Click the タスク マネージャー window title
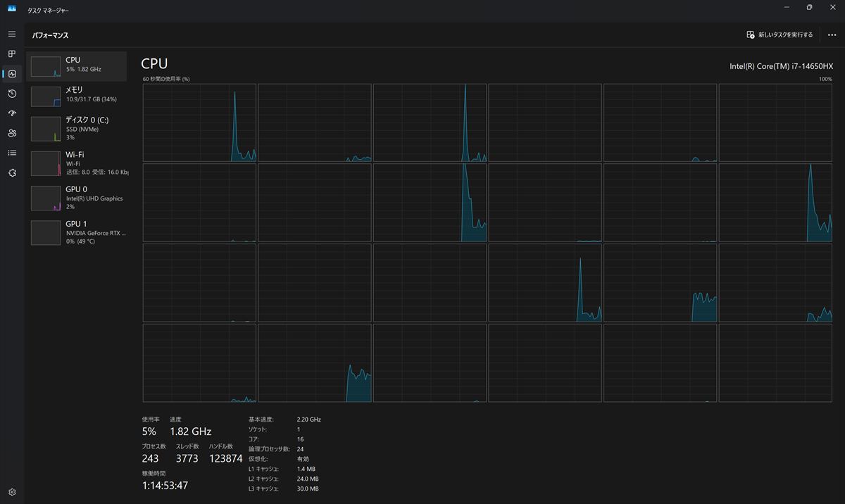The image size is (845, 504). click(x=48, y=11)
